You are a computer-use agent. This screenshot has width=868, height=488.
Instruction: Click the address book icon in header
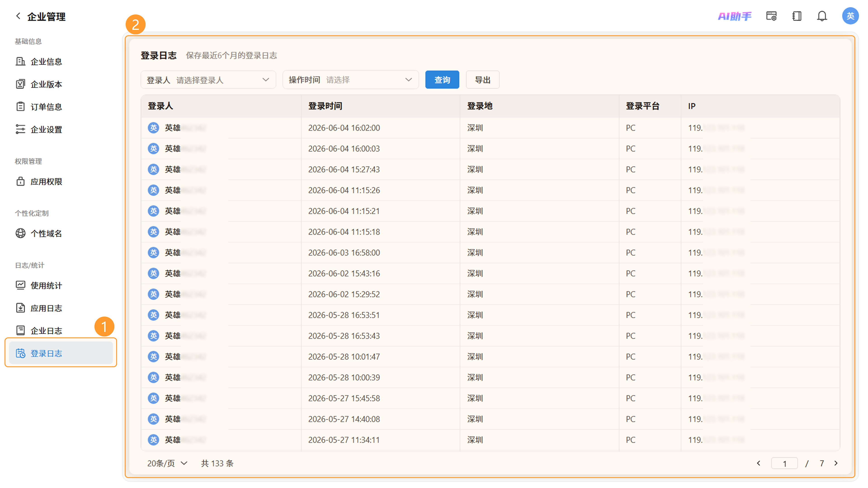(x=797, y=16)
